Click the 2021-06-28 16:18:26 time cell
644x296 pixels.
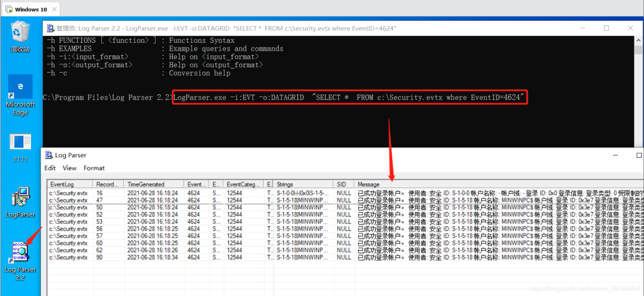(x=154, y=250)
